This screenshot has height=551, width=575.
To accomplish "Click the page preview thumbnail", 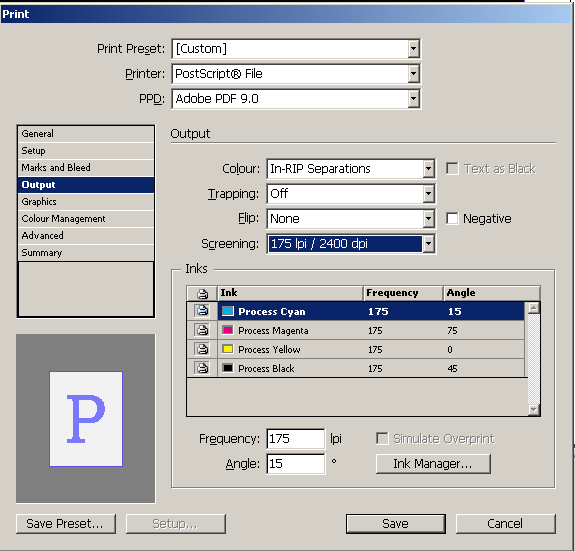I will (x=86, y=419).
